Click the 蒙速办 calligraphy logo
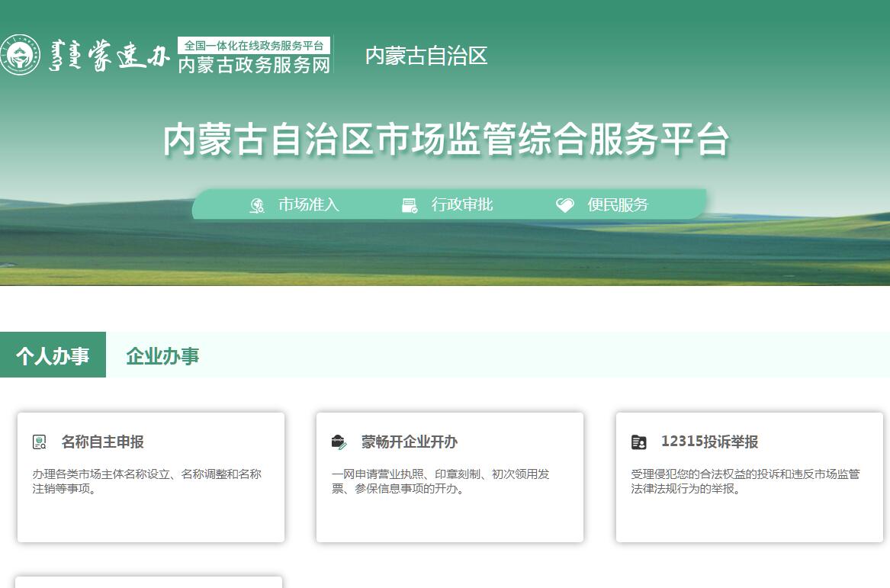This screenshot has height=588, width=890. pyautogui.click(x=108, y=56)
